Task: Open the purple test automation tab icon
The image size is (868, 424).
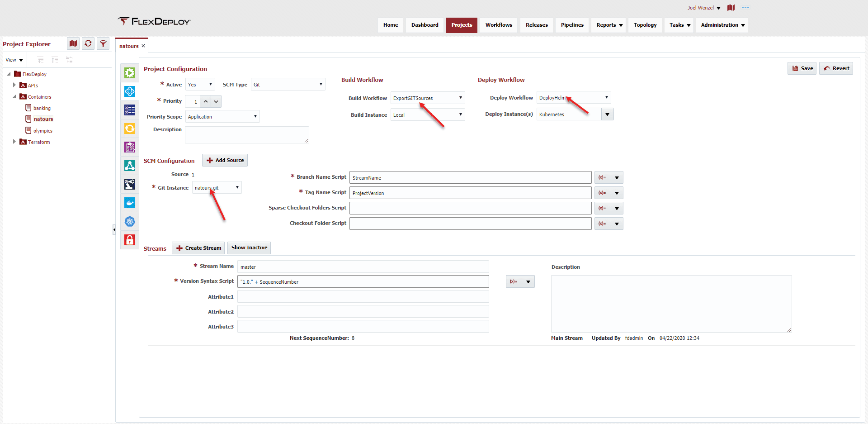Action: [x=130, y=147]
